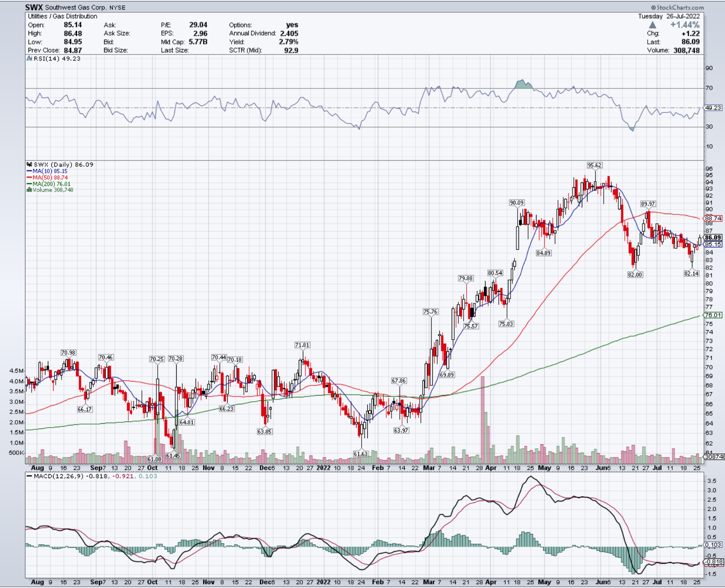Viewport: 725px width, 588px height.
Task: Click the 82.14 low price label
Action: click(691, 273)
